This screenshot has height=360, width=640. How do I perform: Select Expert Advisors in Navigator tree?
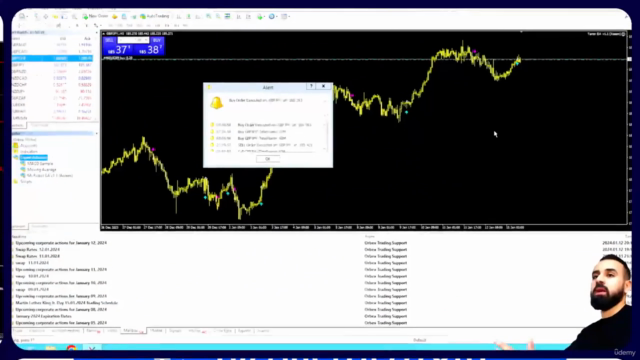click(x=33, y=158)
